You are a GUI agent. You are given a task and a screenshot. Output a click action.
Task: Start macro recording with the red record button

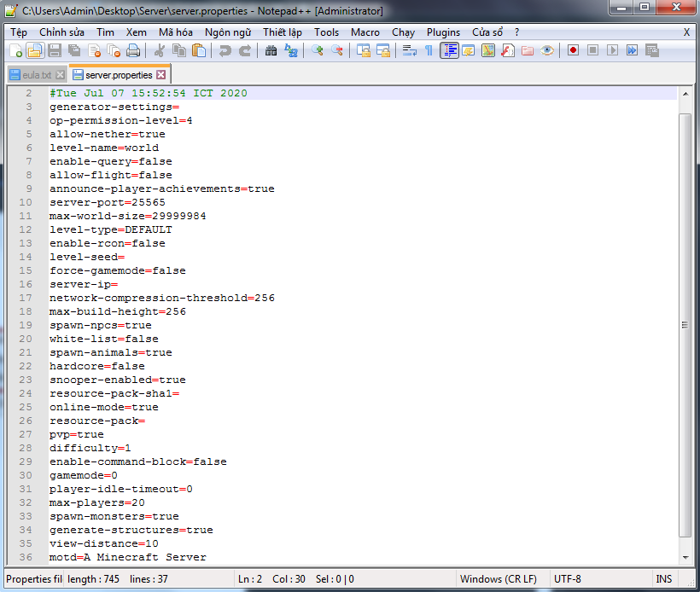pyautogui.click(x=573, y=51)
